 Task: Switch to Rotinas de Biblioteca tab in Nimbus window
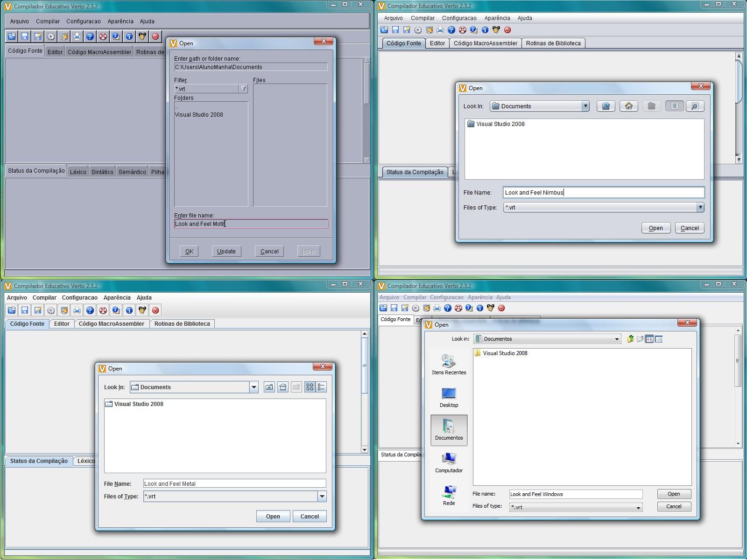click(553, 43)
